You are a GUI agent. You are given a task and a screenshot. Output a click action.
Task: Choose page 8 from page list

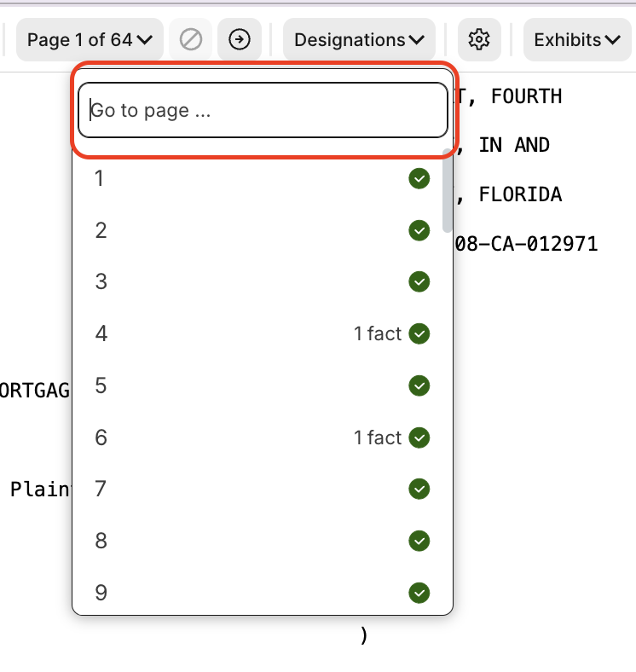point(101,541)
